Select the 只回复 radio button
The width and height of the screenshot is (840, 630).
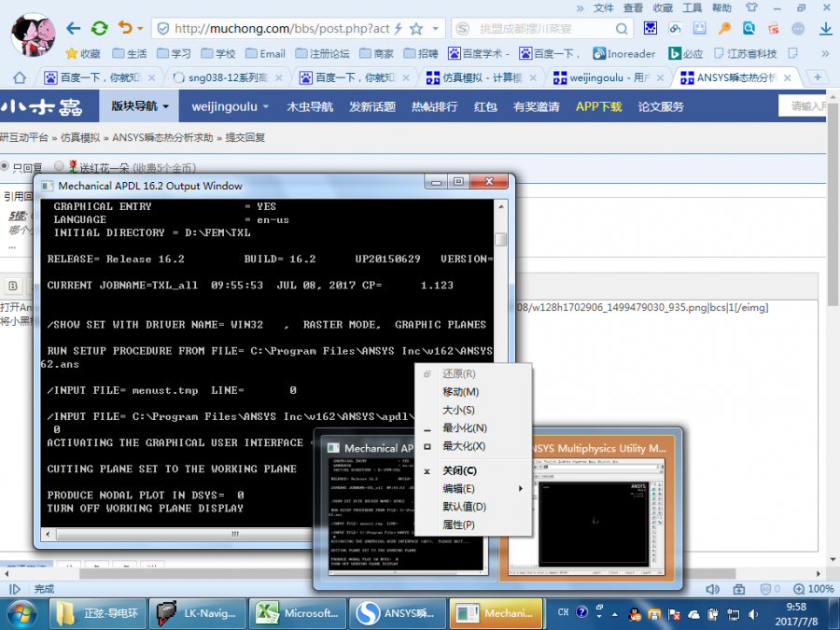[5, 166]
